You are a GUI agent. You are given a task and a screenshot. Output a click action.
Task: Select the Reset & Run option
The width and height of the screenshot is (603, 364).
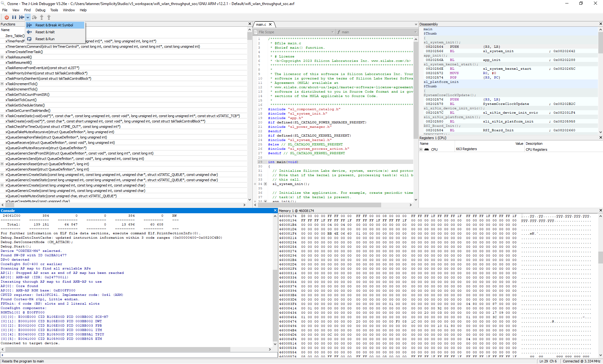click(45, 39)
